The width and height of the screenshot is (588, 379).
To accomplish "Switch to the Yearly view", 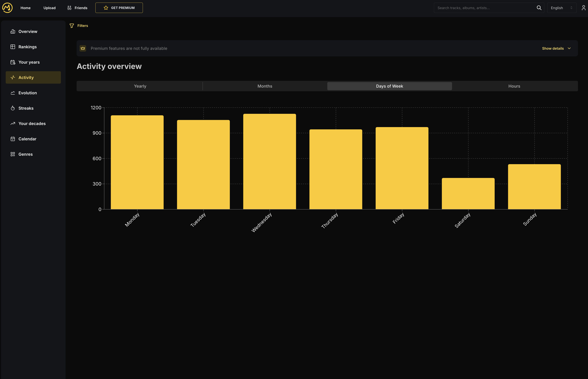I will [140, 86].
